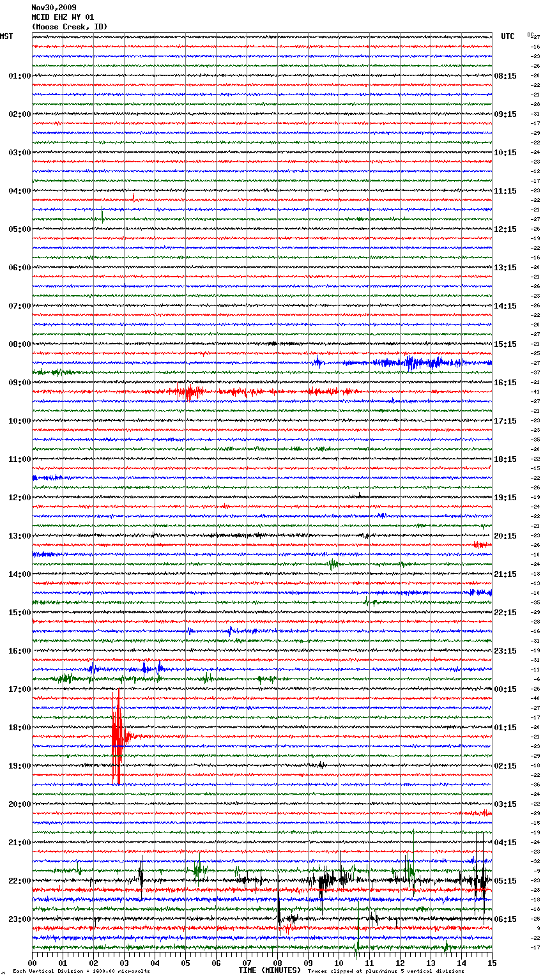543x980 pixels.
Task: Pick minute tick 08 on bottom axis
Action: (278, 963)
